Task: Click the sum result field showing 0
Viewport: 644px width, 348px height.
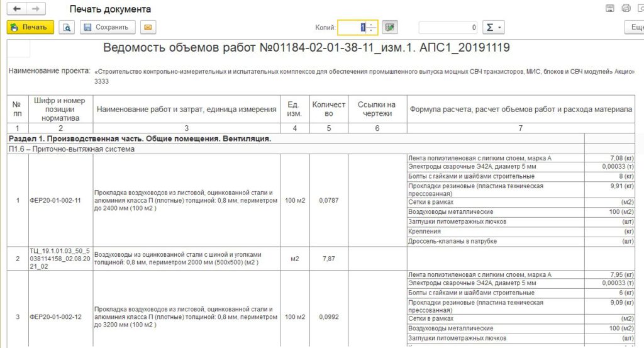Action: (x=448, y=27)
